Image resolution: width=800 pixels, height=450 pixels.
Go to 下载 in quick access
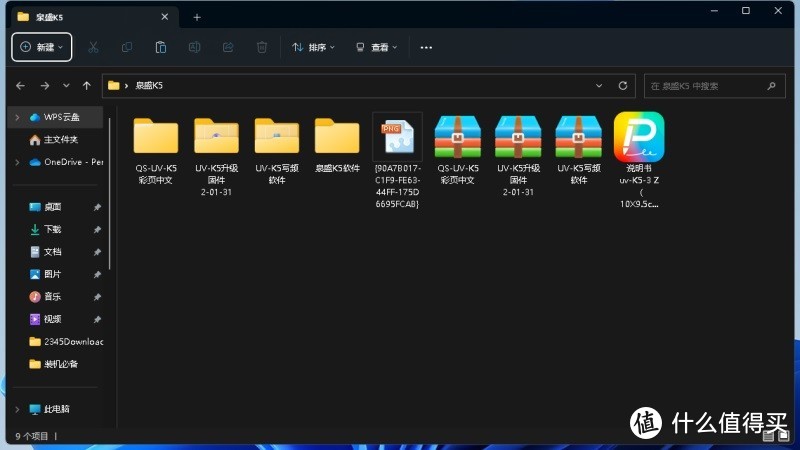(x=52, y=229)
